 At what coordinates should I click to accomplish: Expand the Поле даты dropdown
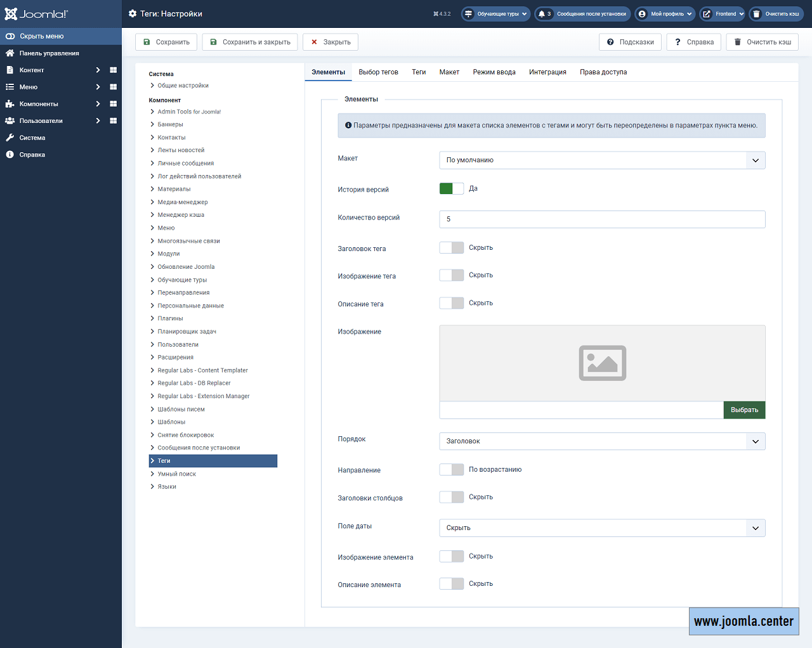point(601,528)
